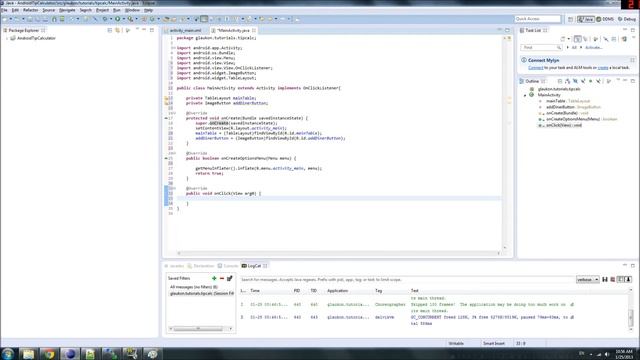The width and height of the screenshot is (640, 360).
Task: Click the Activate link in Task List
Action: [593, 48]
